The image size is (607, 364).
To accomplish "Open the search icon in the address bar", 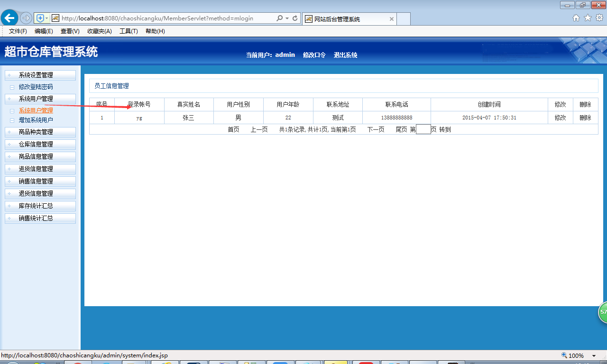I will [280, 18].
